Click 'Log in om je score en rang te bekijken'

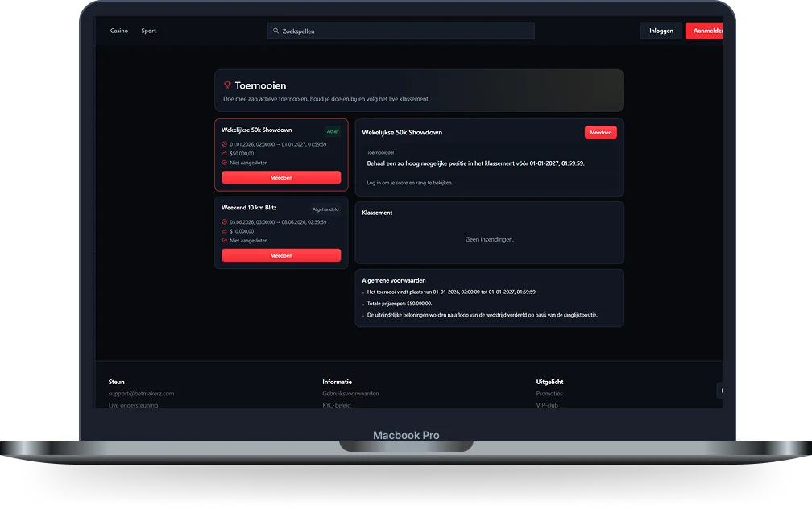tap(409, 183)
